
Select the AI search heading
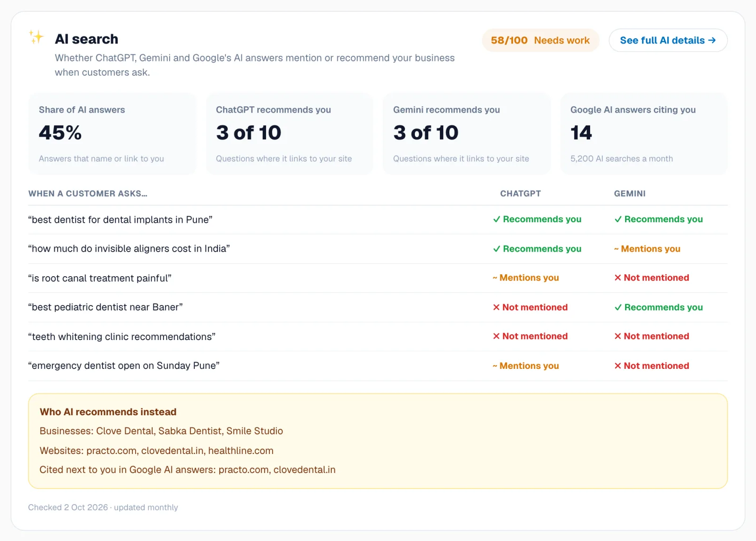86,39
